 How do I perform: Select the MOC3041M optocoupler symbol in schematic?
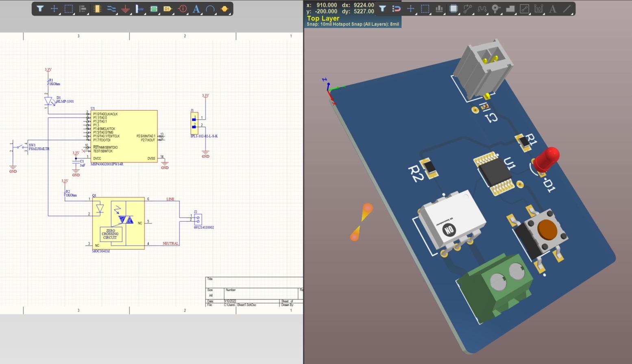[x=118, y=223]
